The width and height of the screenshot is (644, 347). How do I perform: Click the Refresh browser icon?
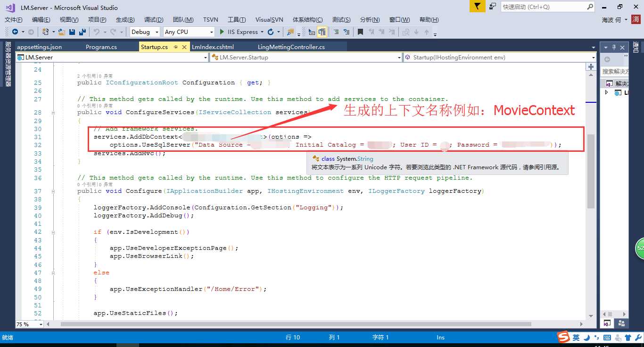pos(271,32)
